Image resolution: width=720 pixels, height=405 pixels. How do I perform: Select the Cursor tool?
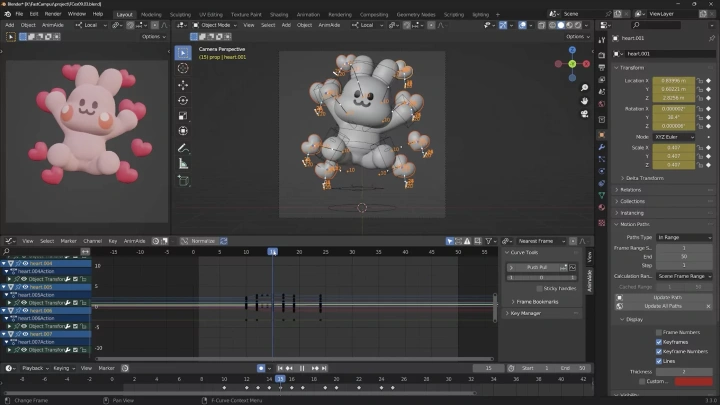183,68
